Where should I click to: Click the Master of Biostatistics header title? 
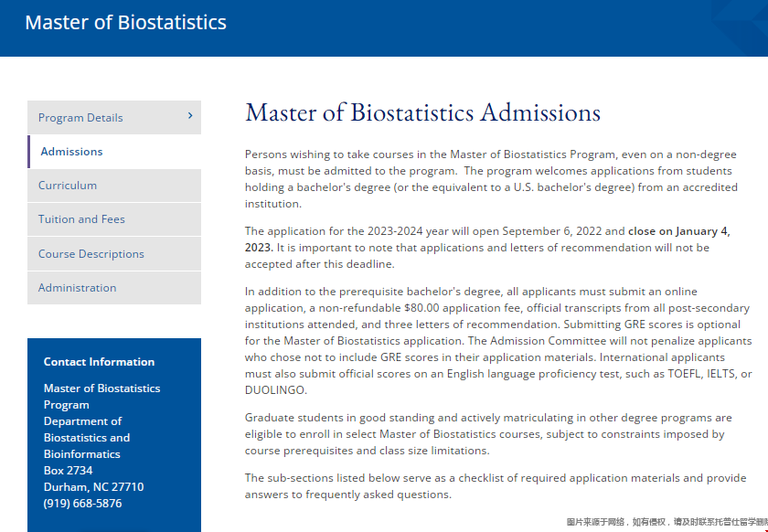tap(125, 23)
